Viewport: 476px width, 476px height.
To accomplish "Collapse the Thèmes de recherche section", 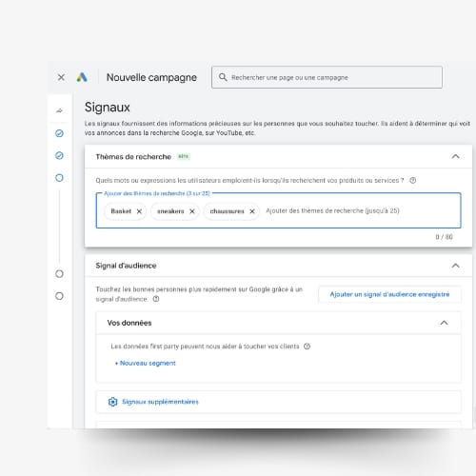I will click(x=455, y=156).
